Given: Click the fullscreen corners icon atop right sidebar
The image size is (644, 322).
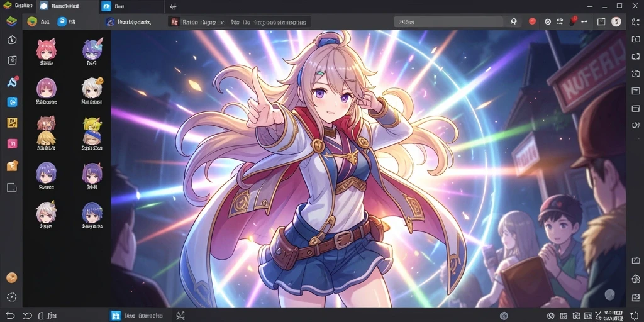Looking at the screenshot, I should (636, 22).
